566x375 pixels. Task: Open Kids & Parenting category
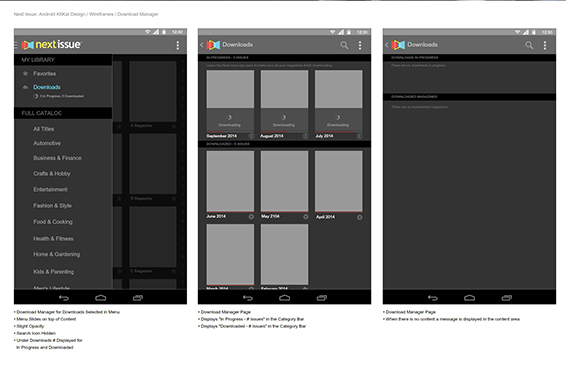53,272
